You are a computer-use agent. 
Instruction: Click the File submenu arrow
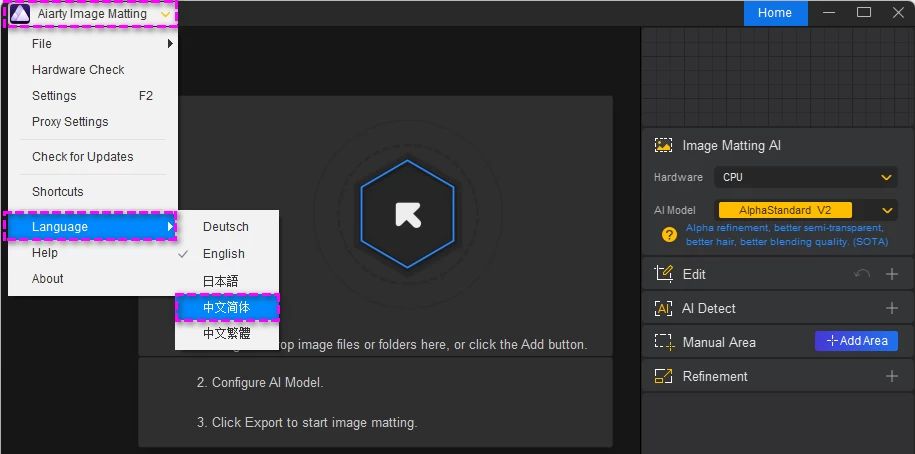(170, 44)
